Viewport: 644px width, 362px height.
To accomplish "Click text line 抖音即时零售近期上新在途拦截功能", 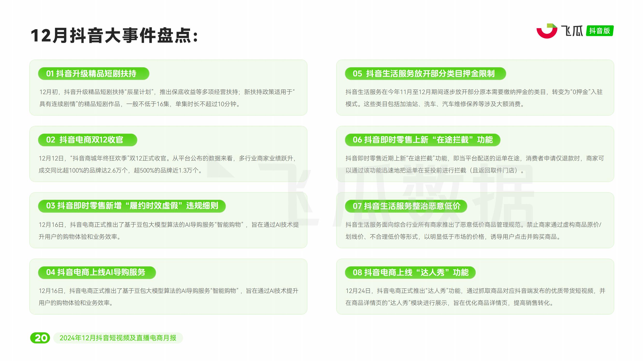I will (x=475, y=158).
